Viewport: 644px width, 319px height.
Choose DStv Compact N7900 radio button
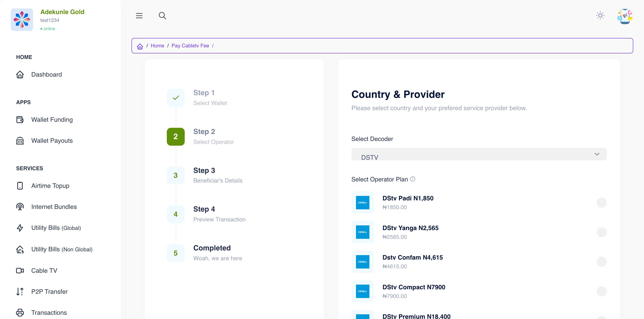click(601, 291)
